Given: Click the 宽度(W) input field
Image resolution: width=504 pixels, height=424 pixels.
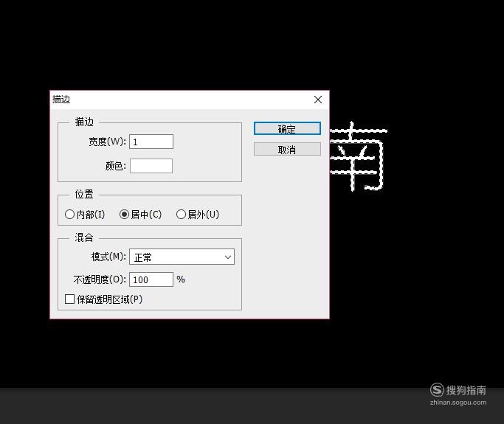Looking at the screenshot, I should [x=151, y=142].
